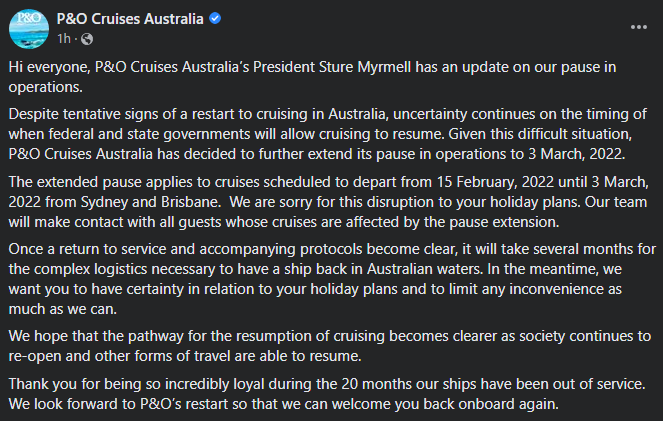663x421 pixels.
Task: Click the words 'Australian waters' in the post
Action: tap(424, 269)
